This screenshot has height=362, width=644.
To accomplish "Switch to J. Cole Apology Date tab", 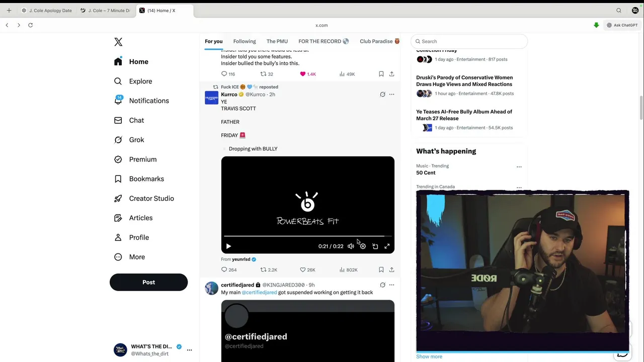I will click(x=47, y=11).
